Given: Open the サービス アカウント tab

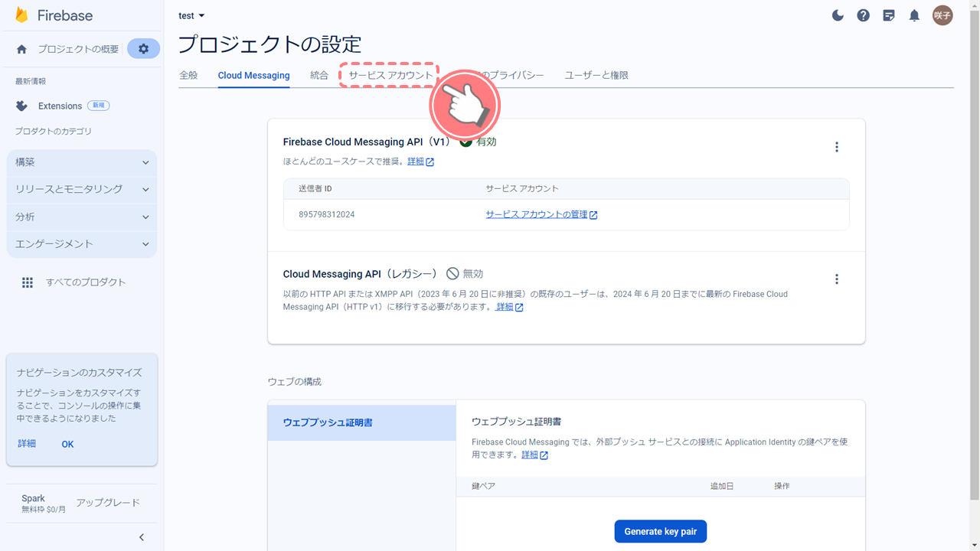Looking at the screenshot, I should (x=390, y=75).
